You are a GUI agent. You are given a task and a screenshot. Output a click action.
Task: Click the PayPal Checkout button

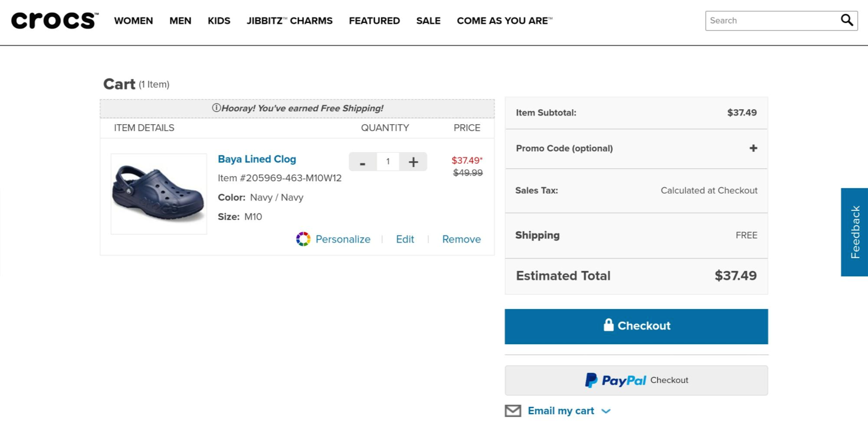tap(636, 380)
